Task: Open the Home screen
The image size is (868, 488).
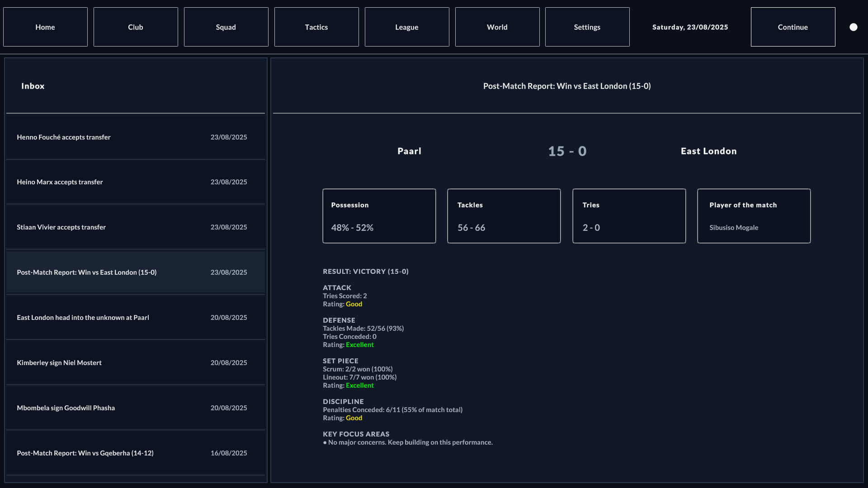Action: pos(45,27)
